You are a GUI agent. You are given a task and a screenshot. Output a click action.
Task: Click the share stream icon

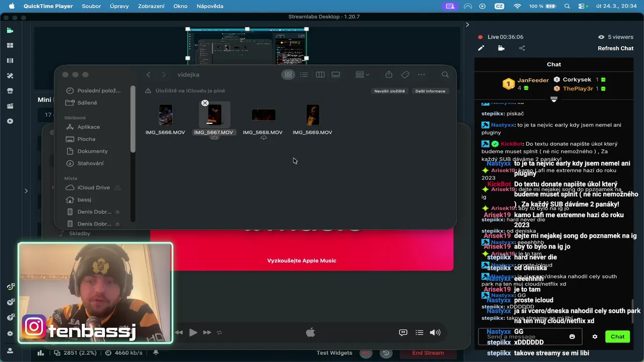[522, 48]
